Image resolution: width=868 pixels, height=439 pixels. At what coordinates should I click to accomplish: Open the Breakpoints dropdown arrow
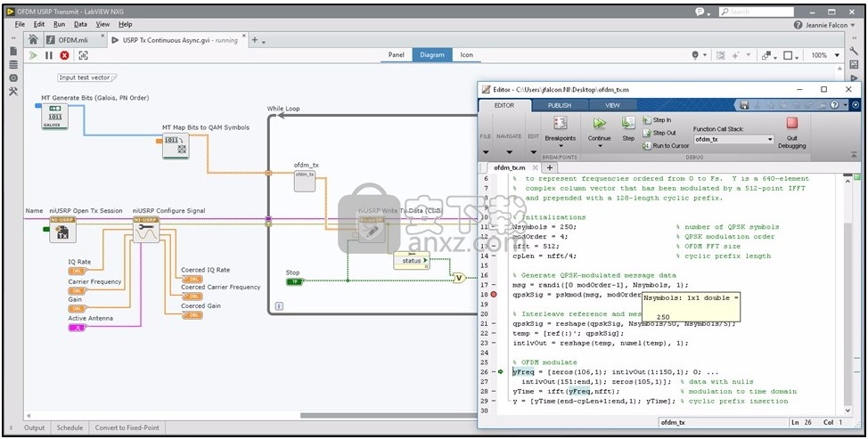click(x=561, y=147)
